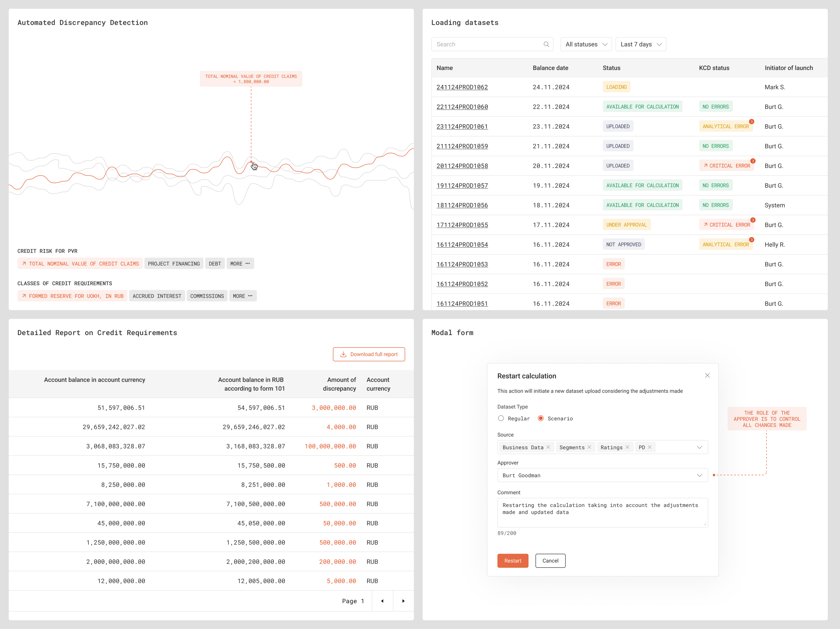Screen dimensions: 840x629
Task: Open More under Classes of Credit Requirements
Action: point(243,296)
